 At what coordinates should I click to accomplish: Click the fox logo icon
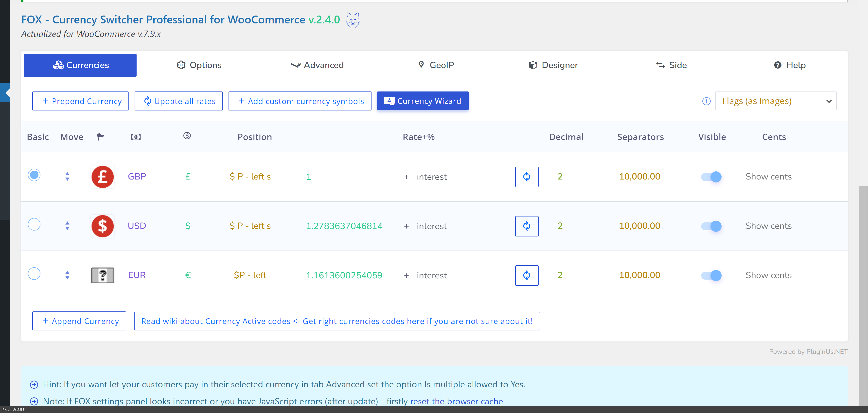353,20
